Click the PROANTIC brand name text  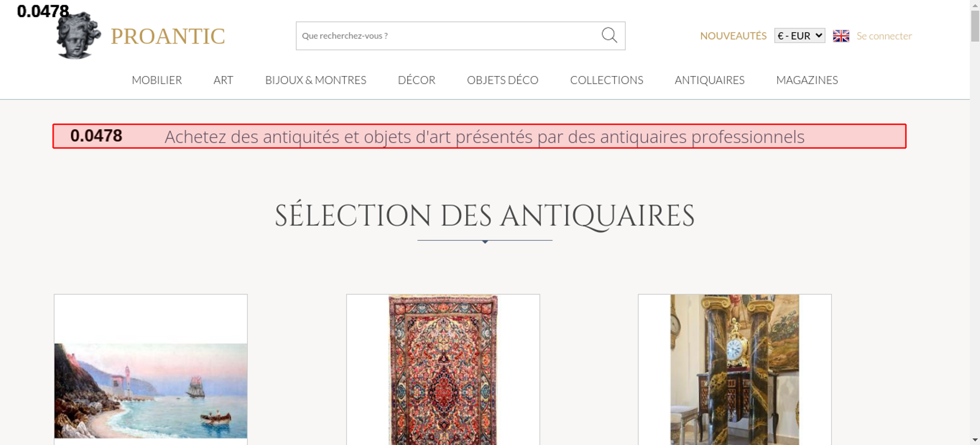tap(168, 36)
